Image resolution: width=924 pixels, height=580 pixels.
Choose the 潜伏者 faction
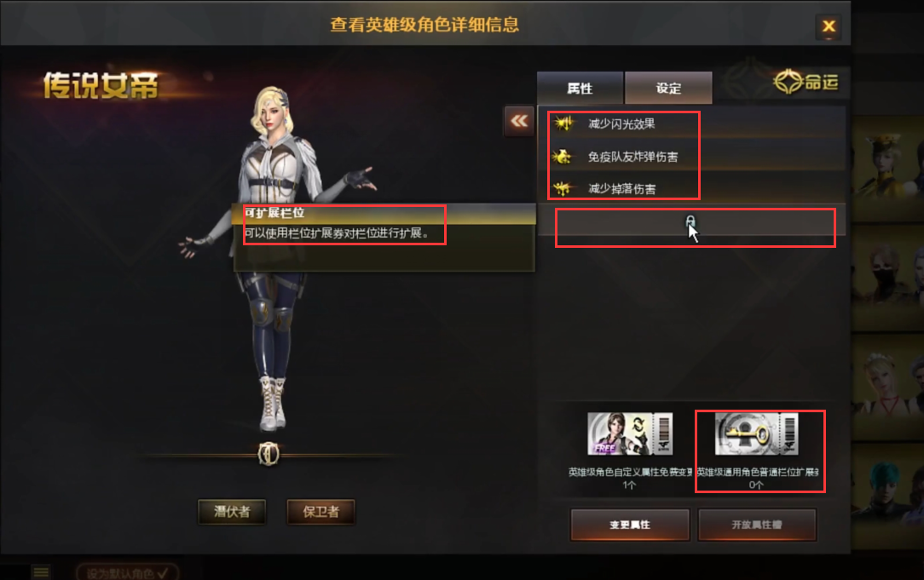point(232,512)
